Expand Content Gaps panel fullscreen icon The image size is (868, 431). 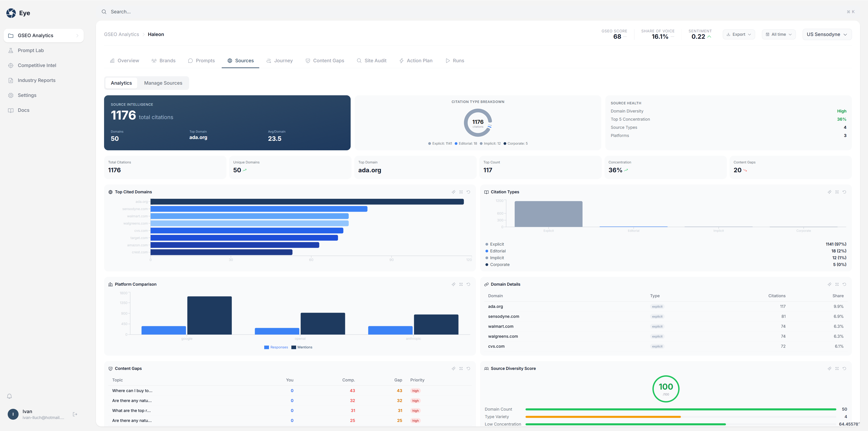(x=461, y=369)
